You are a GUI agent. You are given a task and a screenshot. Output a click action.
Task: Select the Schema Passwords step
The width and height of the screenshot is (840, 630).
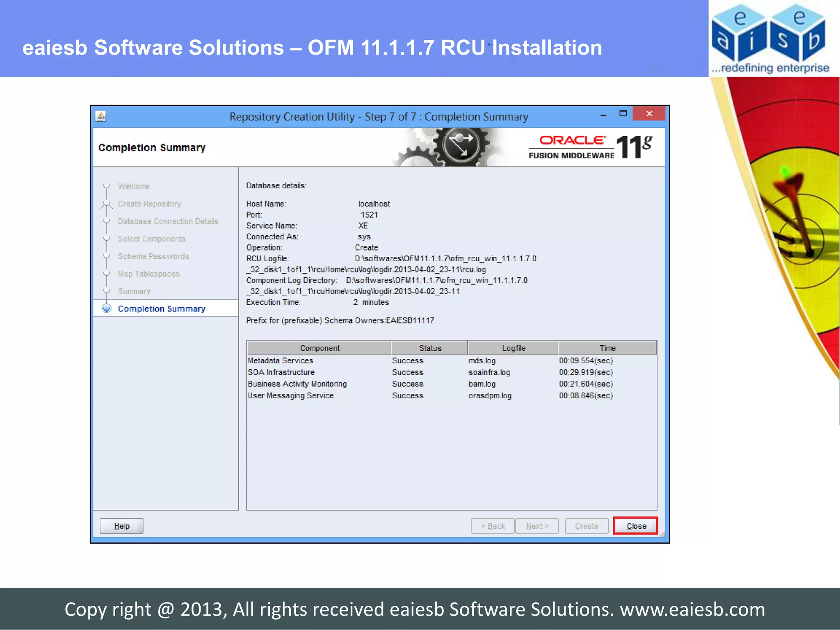pos(153,256)
